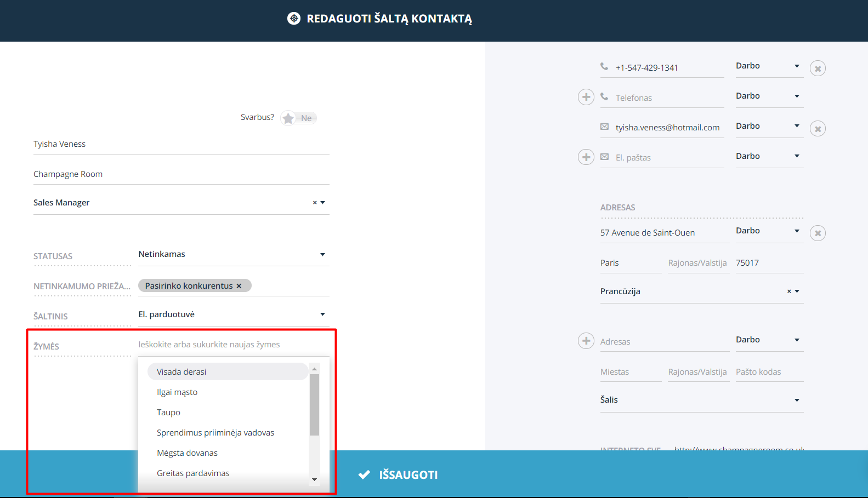This screenshot has height=498, width=868.
Task: Choose the Ilgai mąsto tag option
Action: pyautogui.click(x=228, y=392)
